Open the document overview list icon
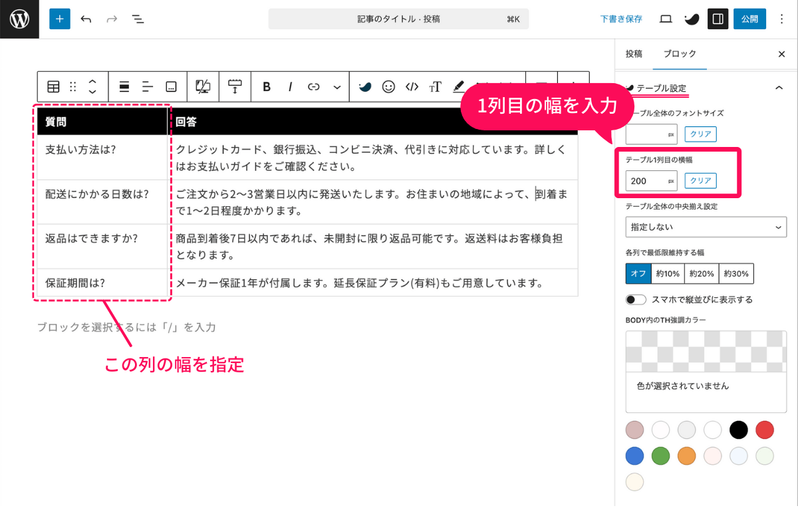The width and height of the screenshot is (798, 532). coord(138,19)
